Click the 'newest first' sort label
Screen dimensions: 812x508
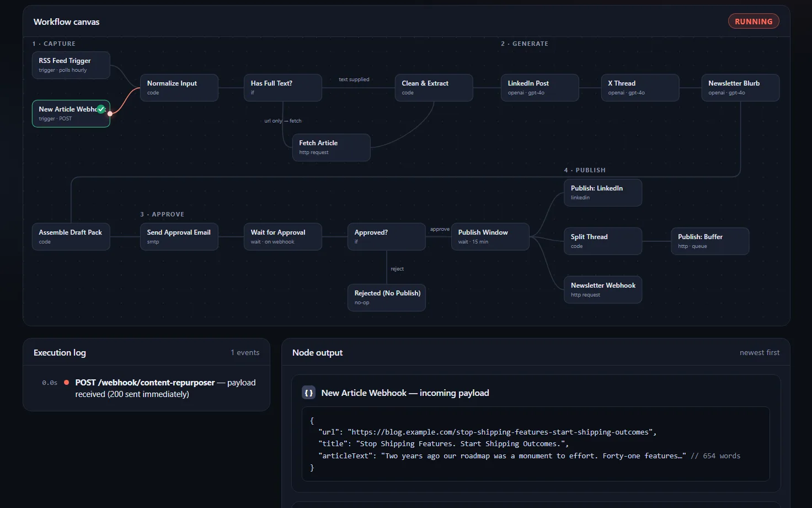[x=760, y=352]
